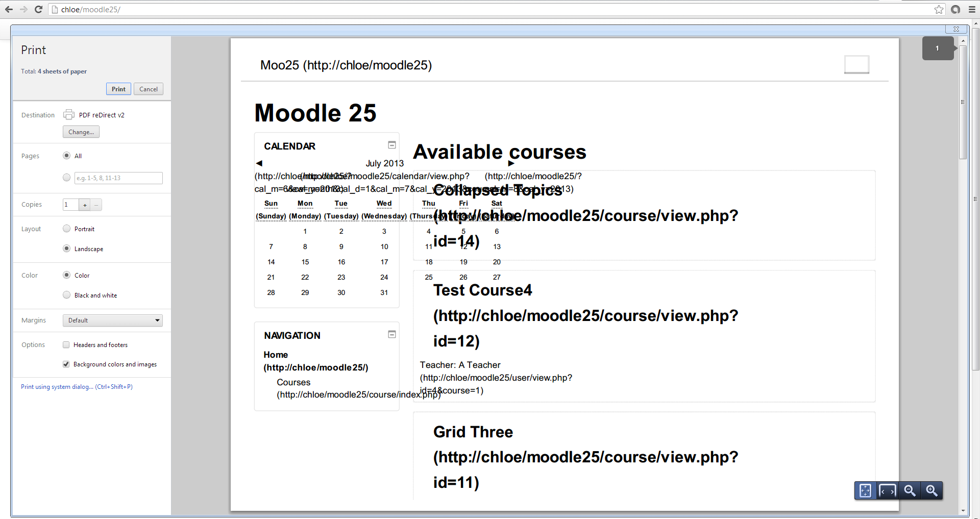Zoom in on the print preview
Screen dimensions: 980x519
[x=932, y=490]
